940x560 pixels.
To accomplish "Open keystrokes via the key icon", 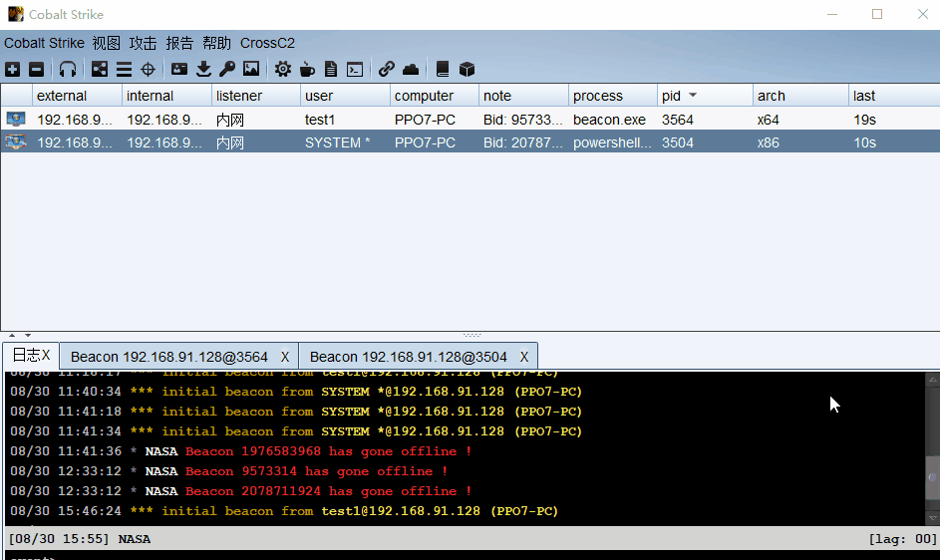I will 227,70.
